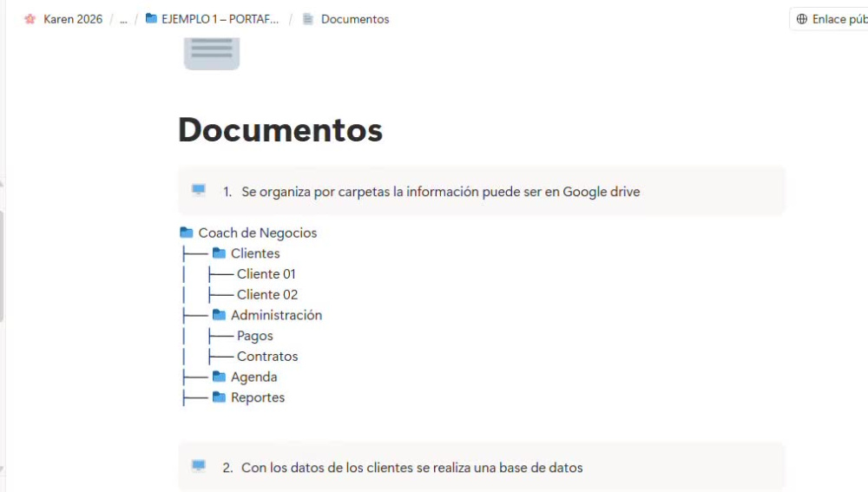The height and width of the screenshot is (492, 868).
Task: Click the Agenda folder icon
Action: pyautogui.click(x=220, y=377)
